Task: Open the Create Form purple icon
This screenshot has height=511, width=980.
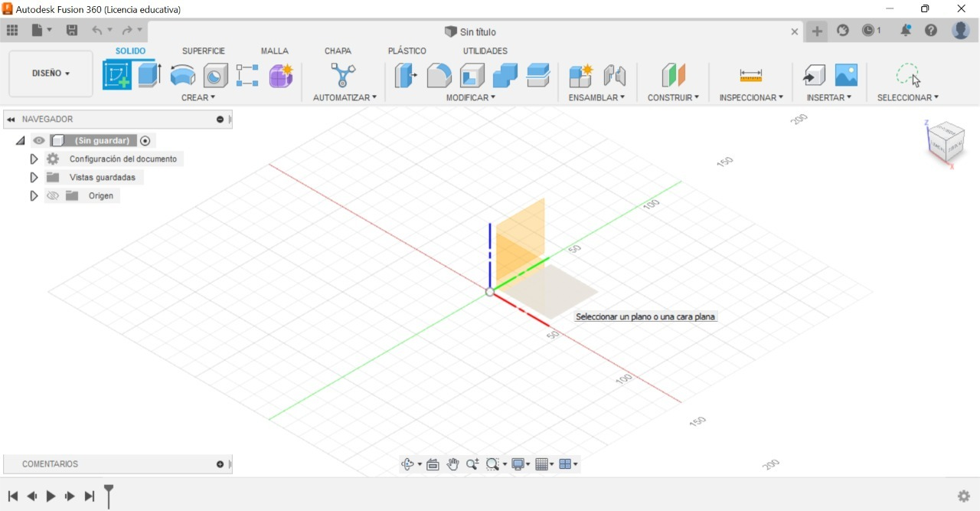Action: click(281, 75)
